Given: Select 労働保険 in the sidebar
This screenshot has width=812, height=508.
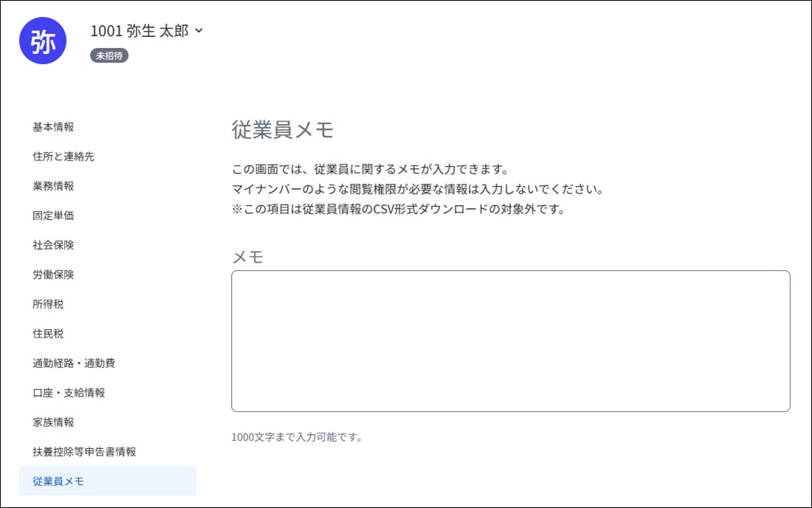Looking at the screenshot, I should (53, 275).
